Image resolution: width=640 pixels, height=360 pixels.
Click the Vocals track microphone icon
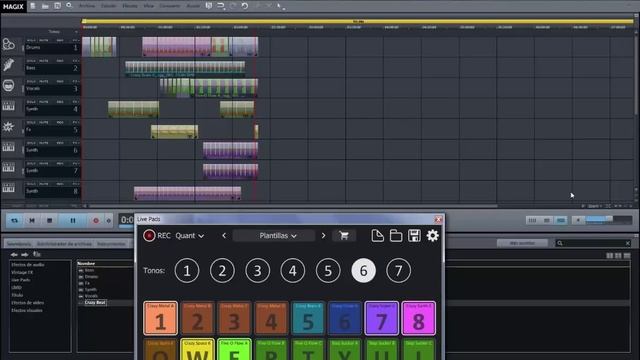[8, 85]
